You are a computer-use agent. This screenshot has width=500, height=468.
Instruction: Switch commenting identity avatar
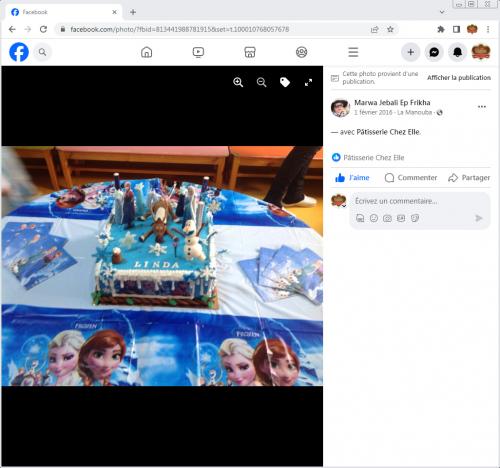(x=339, y=201)
